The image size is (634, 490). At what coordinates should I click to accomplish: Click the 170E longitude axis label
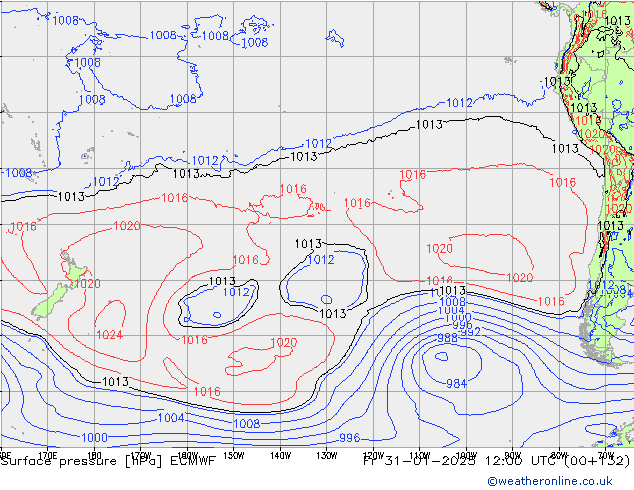[x=47, y=456]
